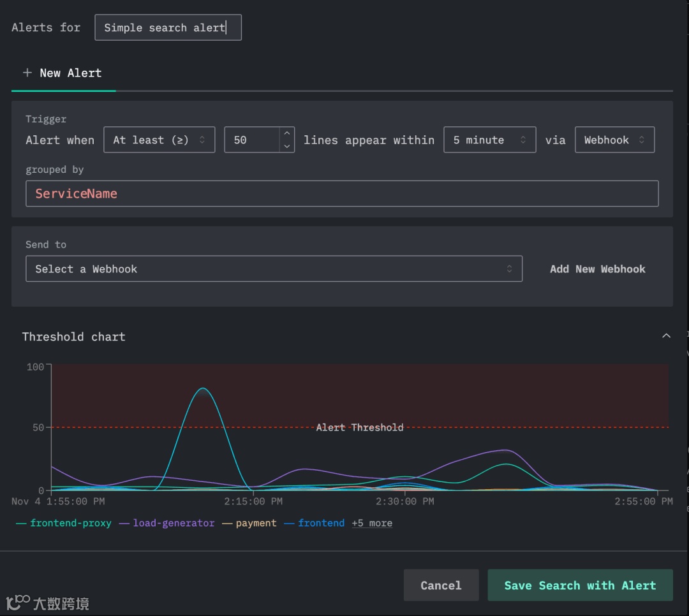Click the Threshold chart heading
Screen dimensions: 689x616
(74, 337)
